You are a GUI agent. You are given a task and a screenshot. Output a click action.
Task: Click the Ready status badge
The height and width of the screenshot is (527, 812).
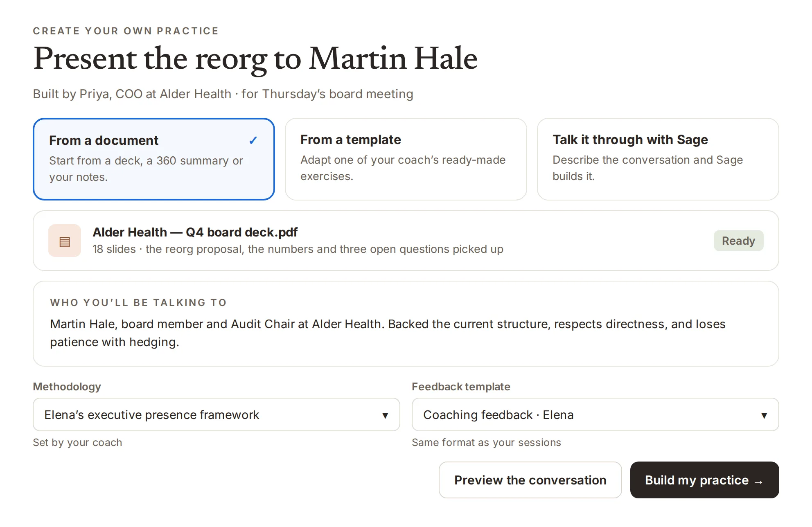tap(738, 241)
